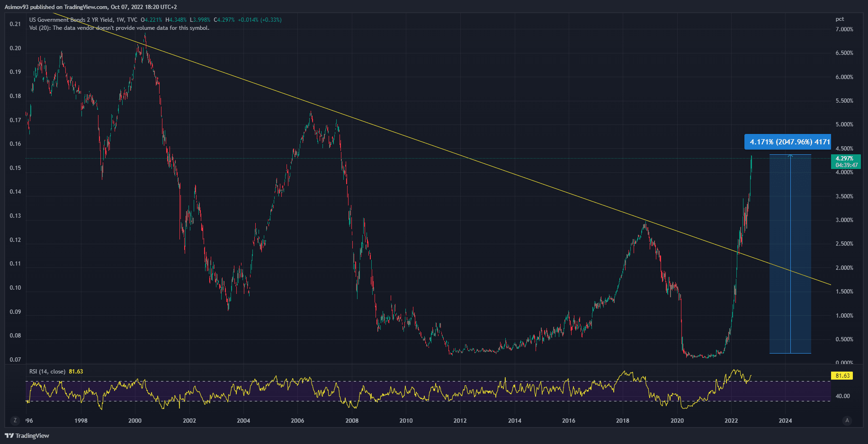Screen dimensions: 868x444
Task: Click the 1W timeframe in the chart title
Action: click(x=120, y=20)
